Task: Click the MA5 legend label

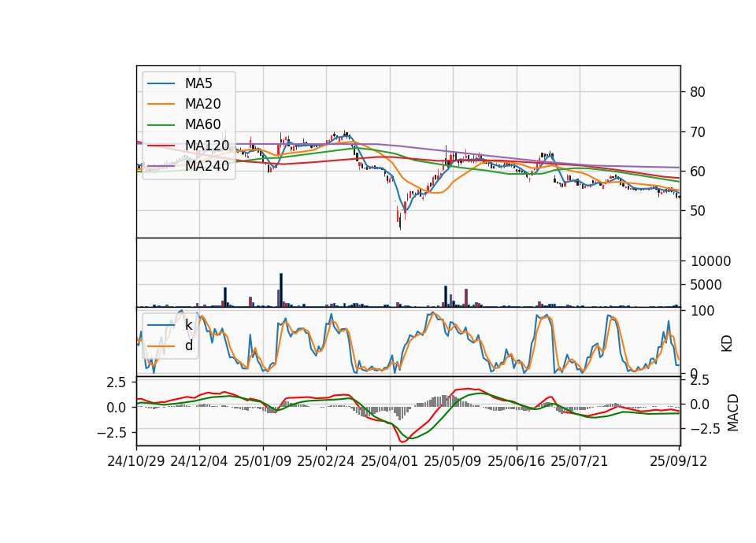Action: click(x=198, y=83)
